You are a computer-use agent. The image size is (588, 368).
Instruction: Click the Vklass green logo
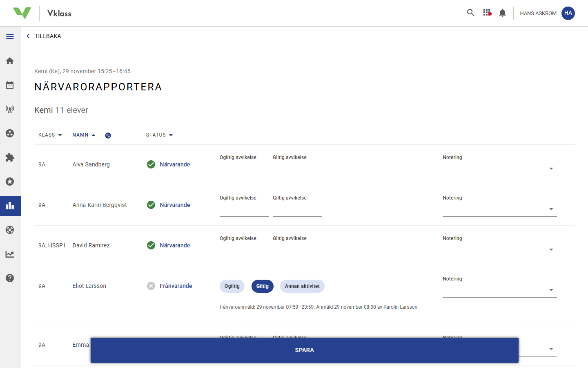tap(22, 13)
